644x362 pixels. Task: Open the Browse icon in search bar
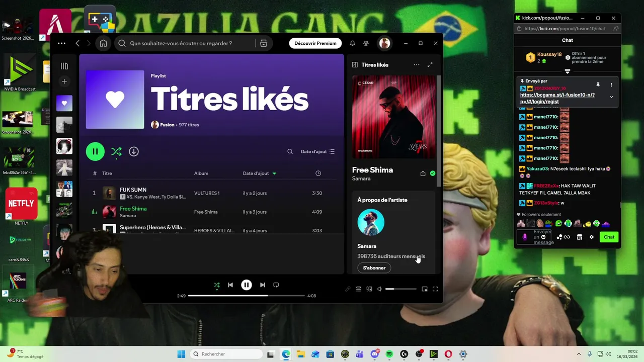click(264, 43)
